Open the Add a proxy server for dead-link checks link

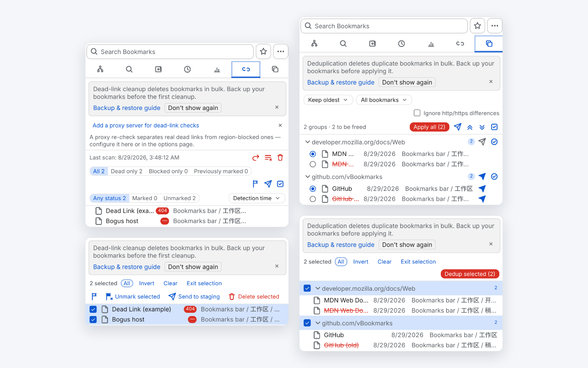coord(146,125)
